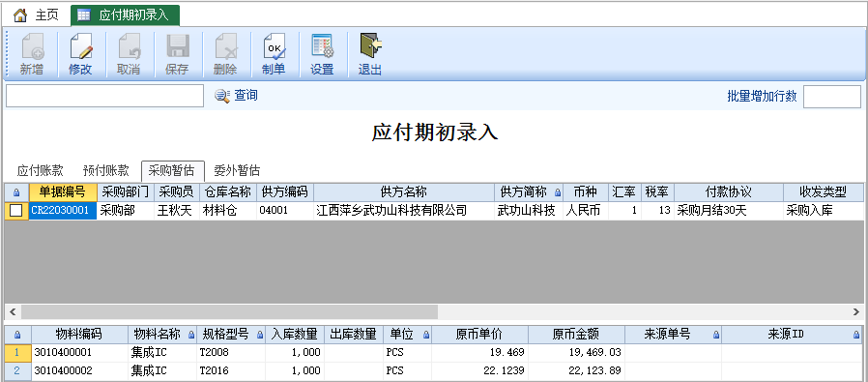This screenshot has width=868, height=382.
Task: Click the 删除 (Delete) toolbar icon
Action: [225, 46]
